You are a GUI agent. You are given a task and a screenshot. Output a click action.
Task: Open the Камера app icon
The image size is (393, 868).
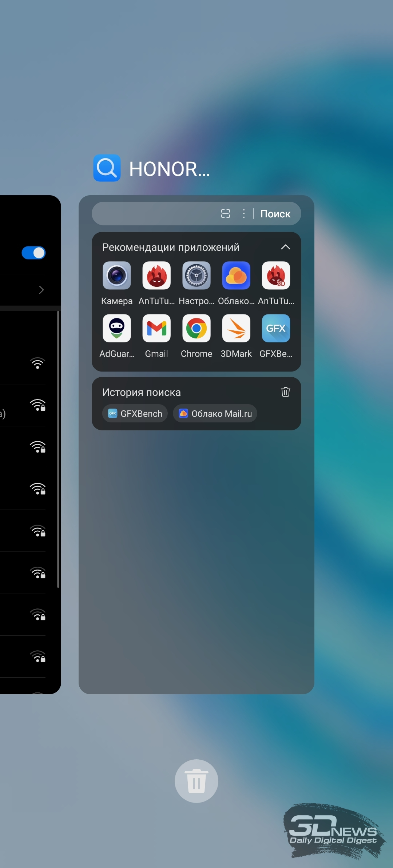click(x=117, y=276)
